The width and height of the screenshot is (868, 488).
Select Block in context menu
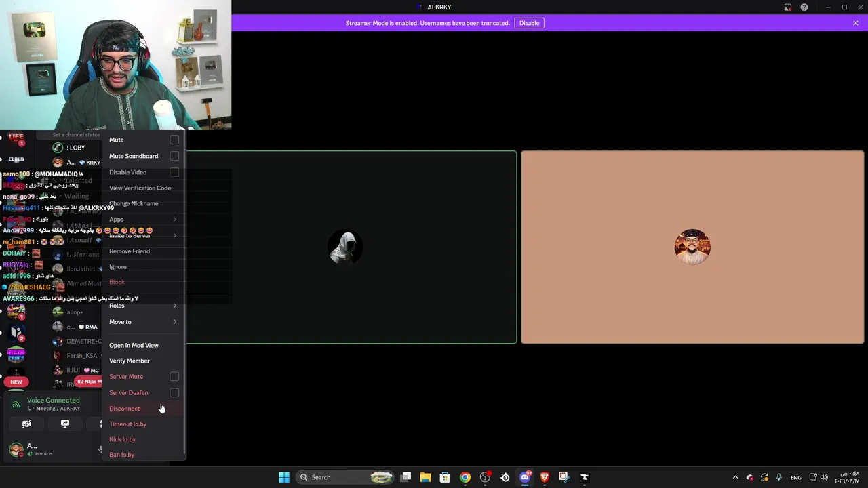(x=143, y=282)
